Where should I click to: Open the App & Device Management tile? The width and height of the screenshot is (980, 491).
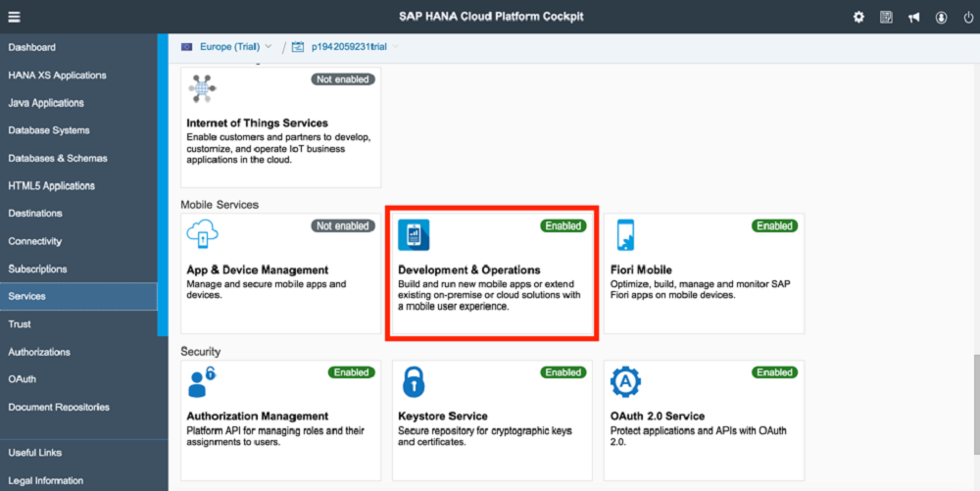(x=280, y=273)
